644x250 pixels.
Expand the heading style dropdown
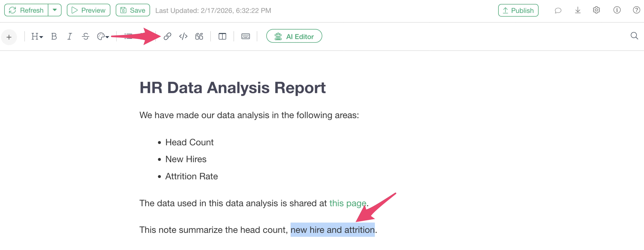coord(37,37)
